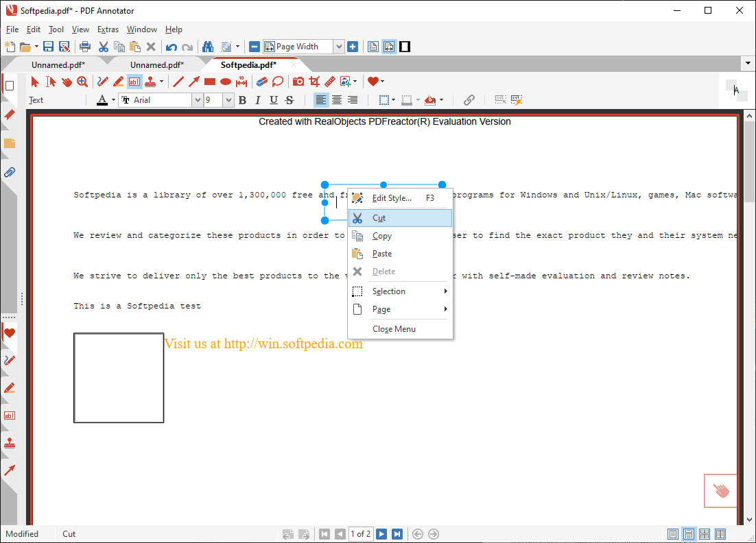Image resolution: width=756 pixels, height=543 pixels.
Task: Choose Copy from the context menu
Action: 382,236
